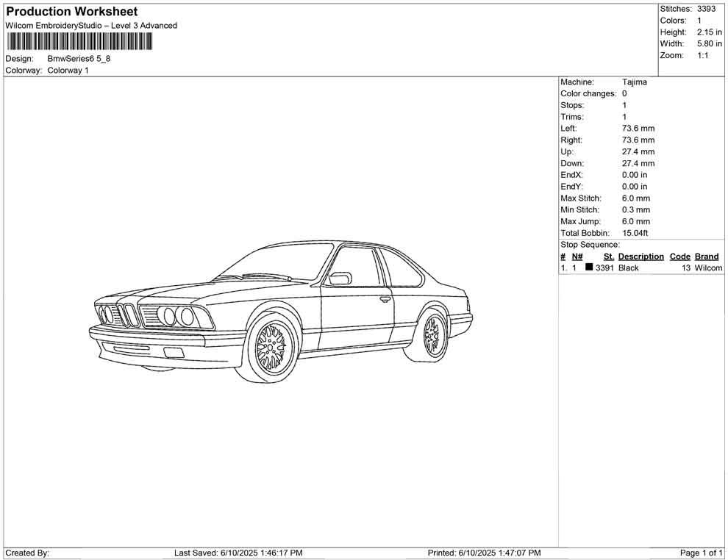This screenshot has width=728, height=560.
Task: Click the Black description in stop sequence
Action: coord(629,268)
